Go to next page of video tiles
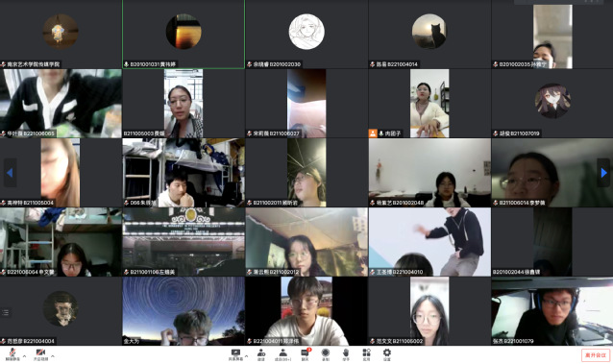613x364 pixels. [x=603, y=173]
